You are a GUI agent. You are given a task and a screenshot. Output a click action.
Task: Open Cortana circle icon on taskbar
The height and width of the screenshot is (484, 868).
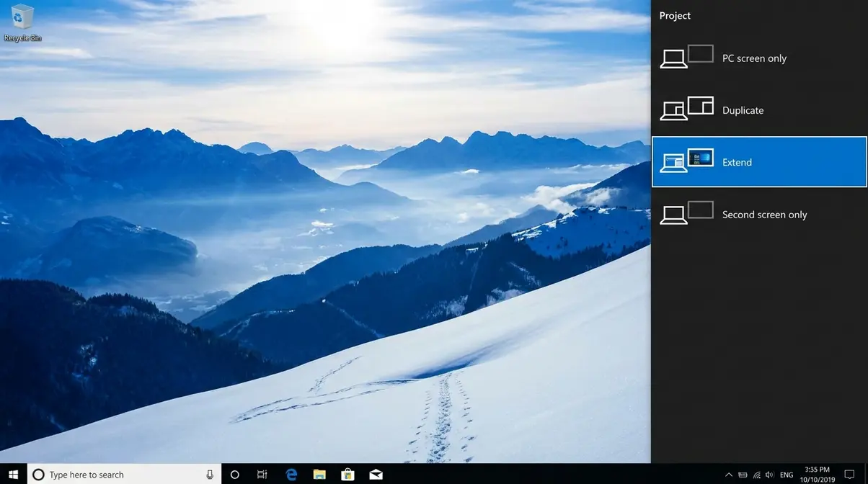click(x=234, y=475)
